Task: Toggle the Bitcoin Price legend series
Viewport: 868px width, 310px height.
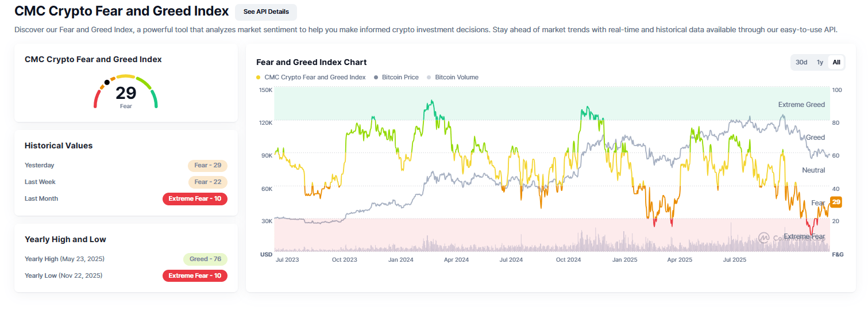Action: 400,77
